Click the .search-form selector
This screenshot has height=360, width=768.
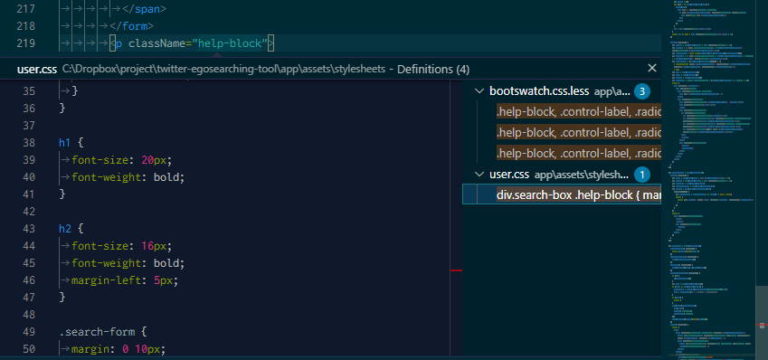(96, 332)
